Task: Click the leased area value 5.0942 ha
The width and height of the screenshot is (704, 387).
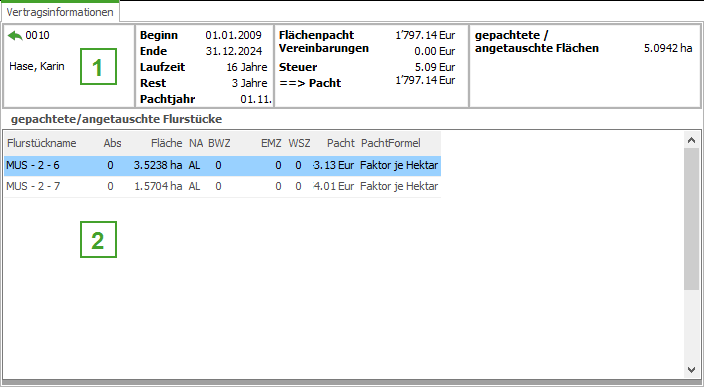Action: pyautogui.click(x=668, y=48)
